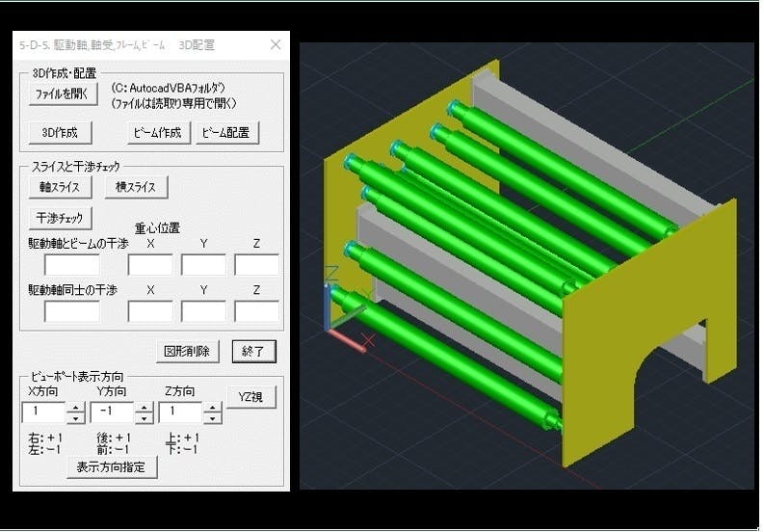Start the 干渉チェック interference check

(60, 218)
